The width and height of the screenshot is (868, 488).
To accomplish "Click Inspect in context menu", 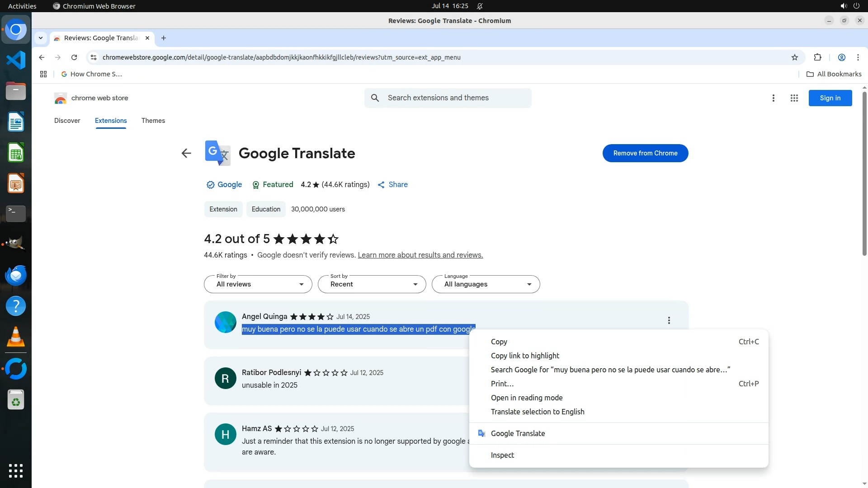I will coord(502,455).
